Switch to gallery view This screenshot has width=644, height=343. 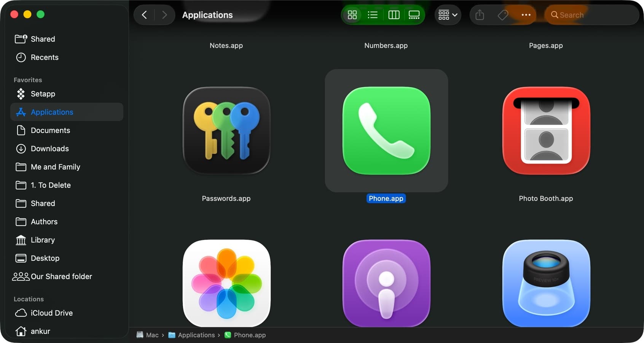414,15
